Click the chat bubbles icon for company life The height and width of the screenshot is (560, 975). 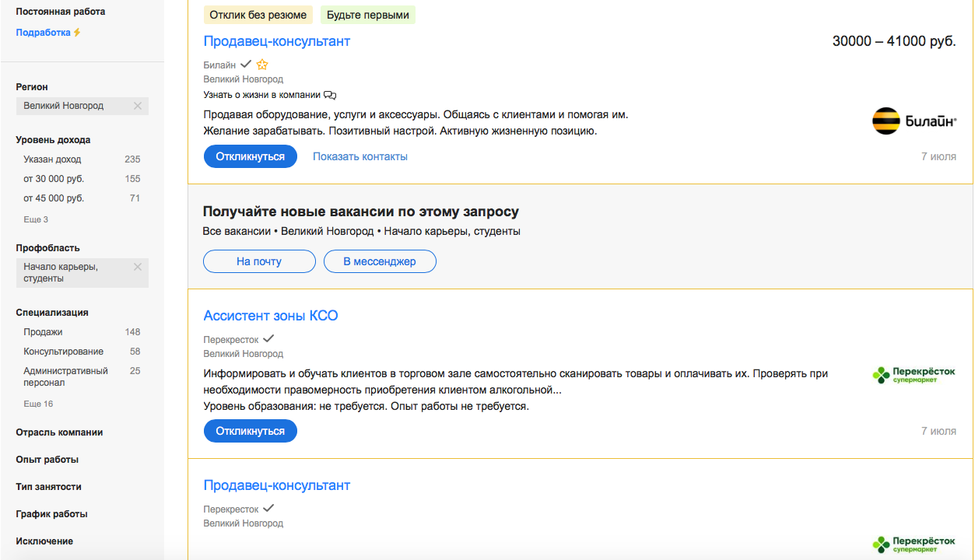click(x=330, y=95)
